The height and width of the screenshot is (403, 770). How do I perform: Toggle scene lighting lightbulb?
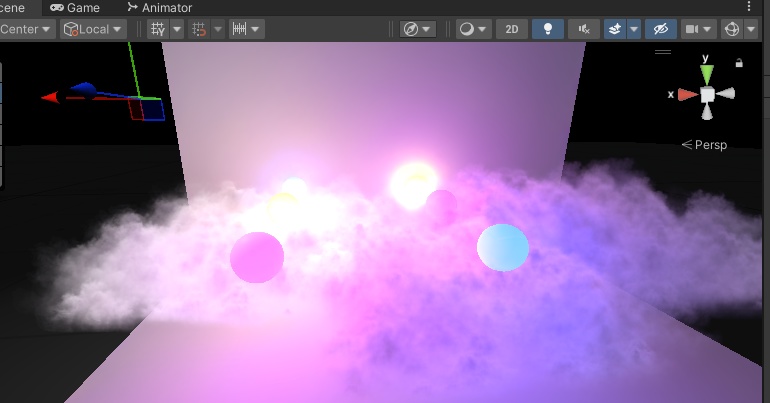548,29
